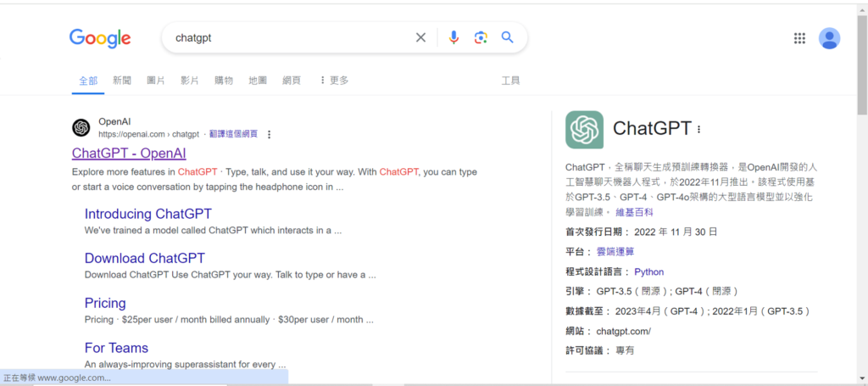Click the OpenAI favicon beside the result
This screenshot has height=386, width=868.
point(81,127)
